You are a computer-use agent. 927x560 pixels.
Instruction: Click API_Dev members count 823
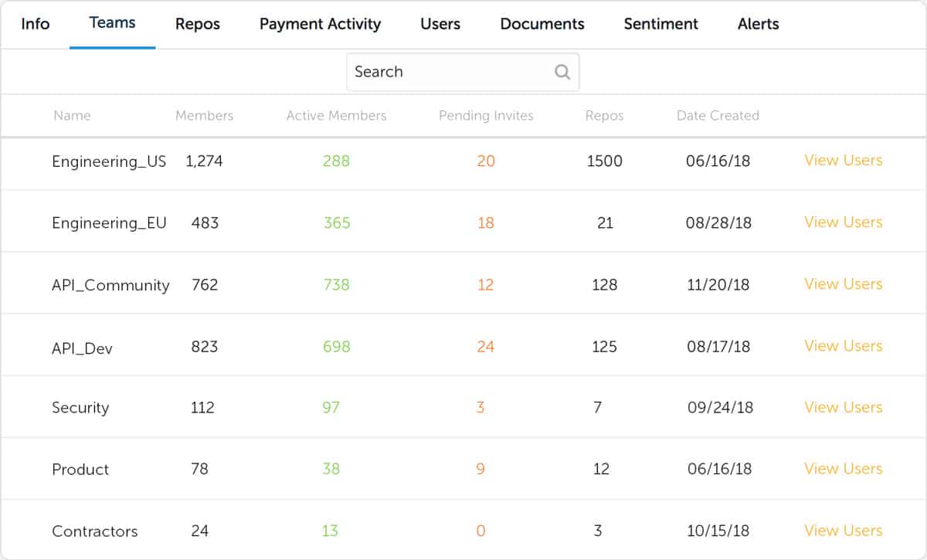tap(205, 346)
